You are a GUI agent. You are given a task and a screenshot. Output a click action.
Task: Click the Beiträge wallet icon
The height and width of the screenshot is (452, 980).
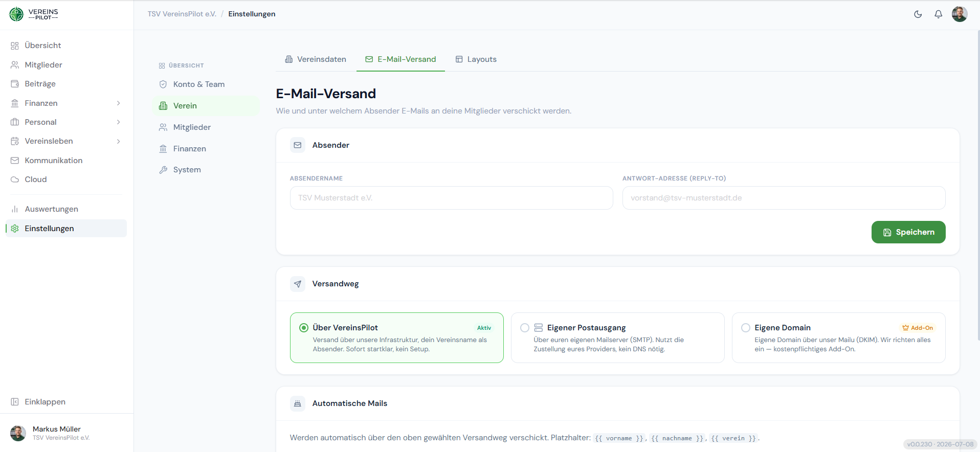coord(15,84)
